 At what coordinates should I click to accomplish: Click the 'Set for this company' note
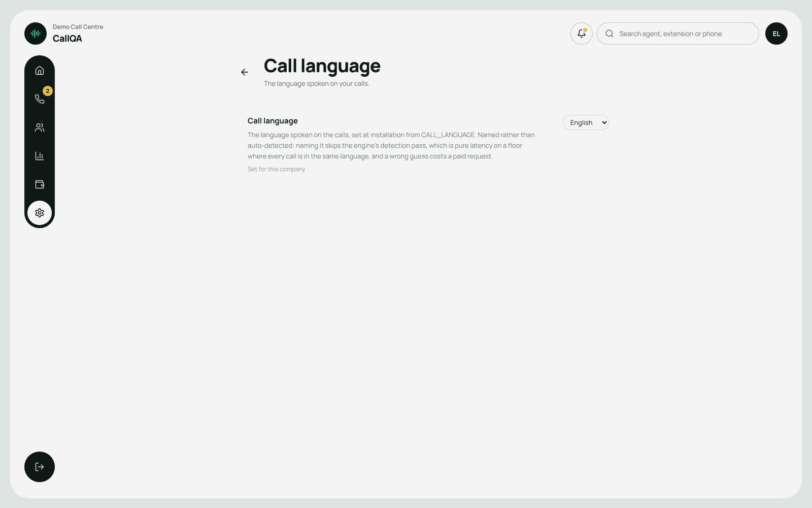pyautogui.click(x=277, y=169)
